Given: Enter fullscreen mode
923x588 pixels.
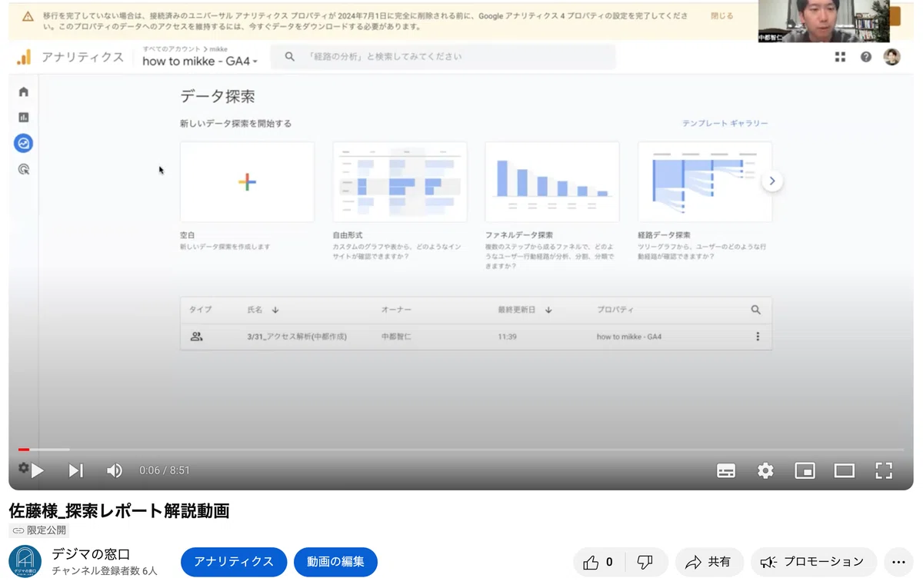Looking at the screenshot, I should [884, 470].
